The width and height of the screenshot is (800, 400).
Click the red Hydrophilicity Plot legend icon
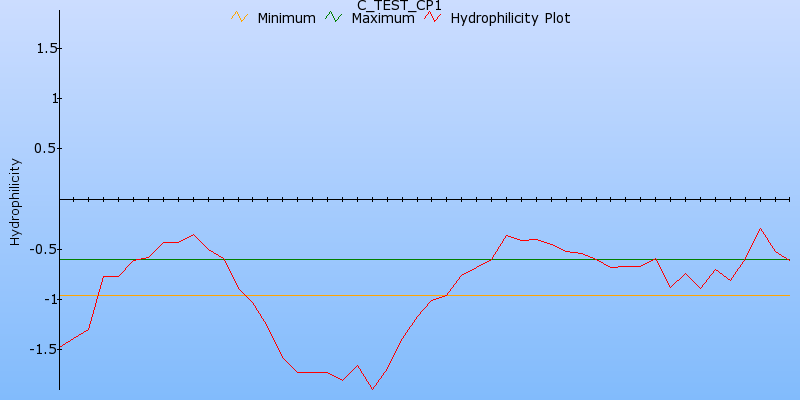[x=432, y=18]
